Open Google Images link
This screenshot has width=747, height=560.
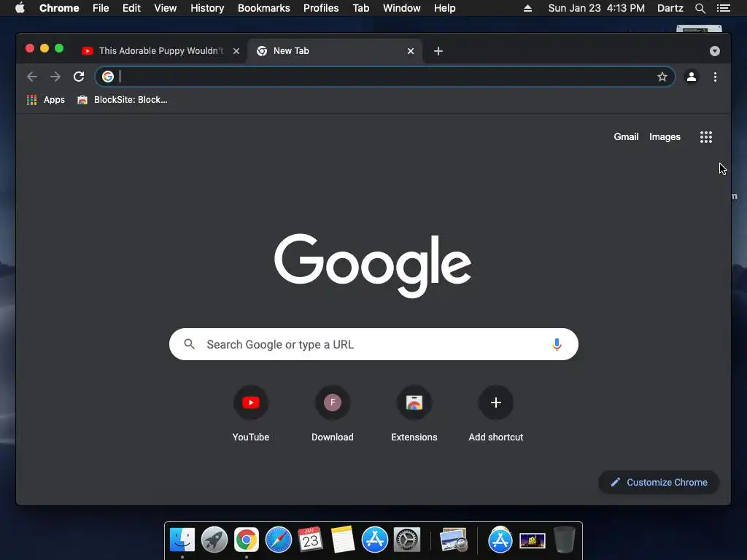coord(665,137)
